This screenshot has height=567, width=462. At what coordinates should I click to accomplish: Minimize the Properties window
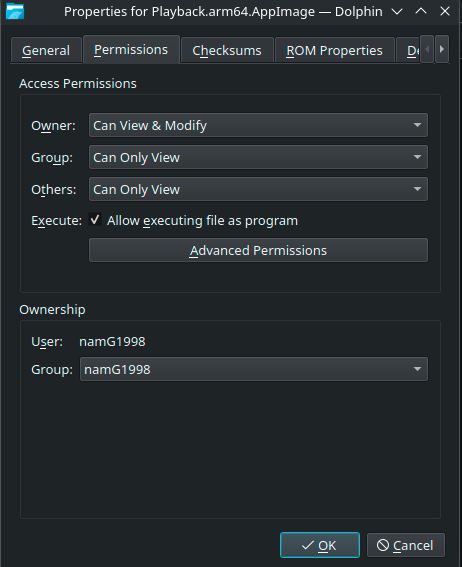tap(397, 12)
